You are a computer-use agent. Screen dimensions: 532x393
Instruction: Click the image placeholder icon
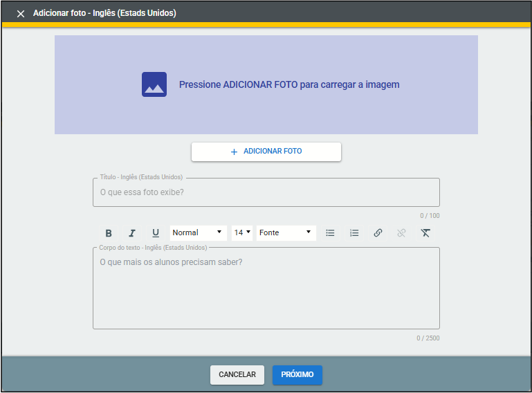pos(154,84)
